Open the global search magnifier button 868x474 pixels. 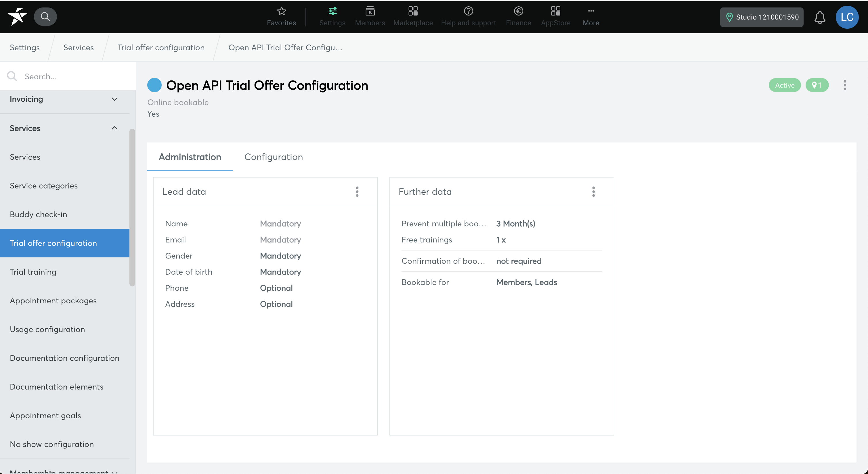pyautogui.click(x=45, y=17)
